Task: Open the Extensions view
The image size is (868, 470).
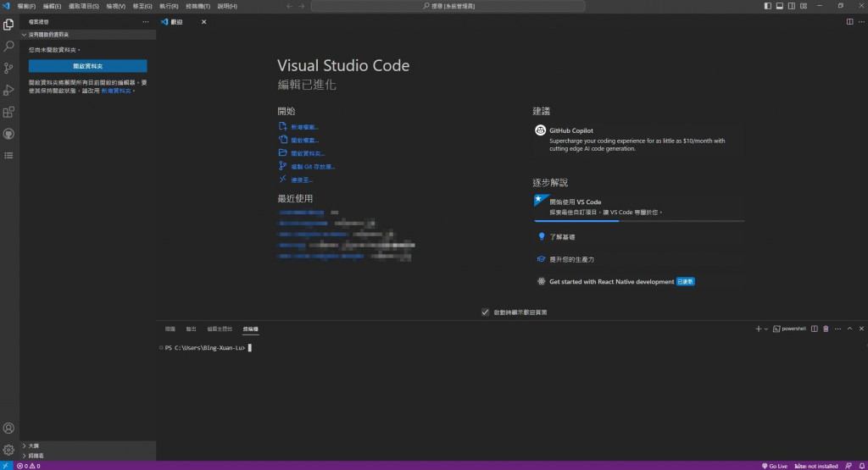Action: point(8,113)
